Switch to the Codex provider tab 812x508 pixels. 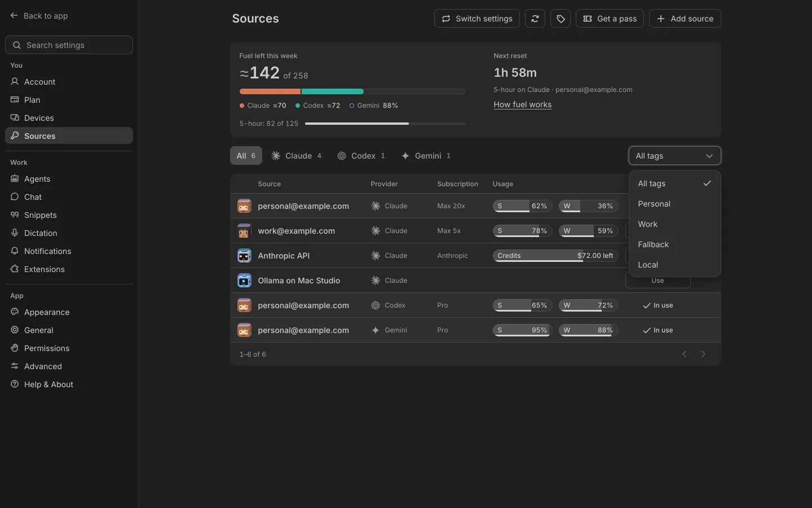(x=361, y=156)
